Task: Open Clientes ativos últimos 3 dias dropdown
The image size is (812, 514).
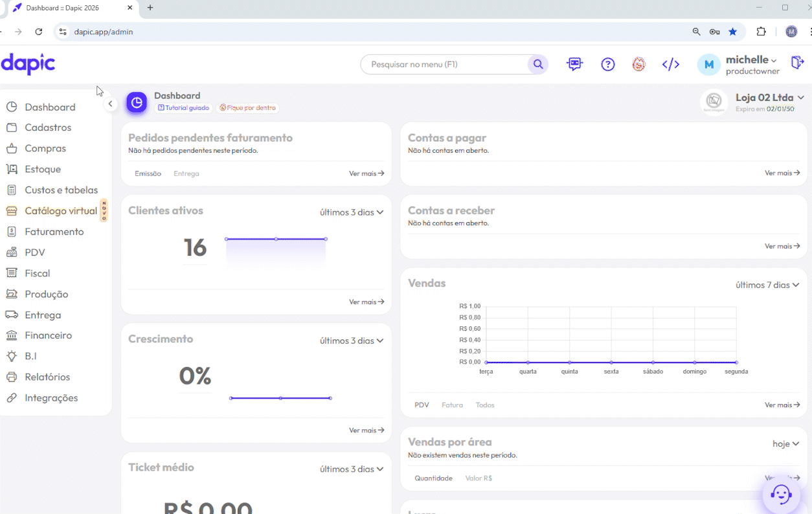Action: [x=351, y=212]
